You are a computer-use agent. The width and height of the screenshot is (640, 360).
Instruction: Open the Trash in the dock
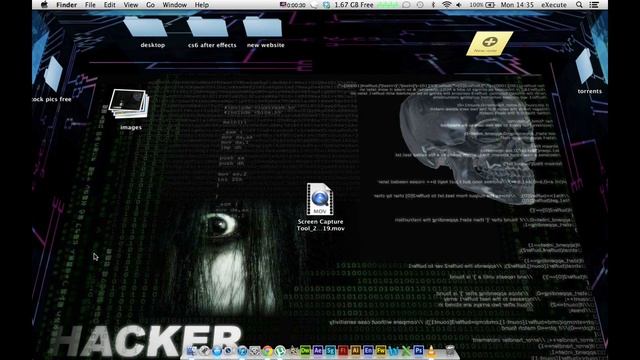450,350
